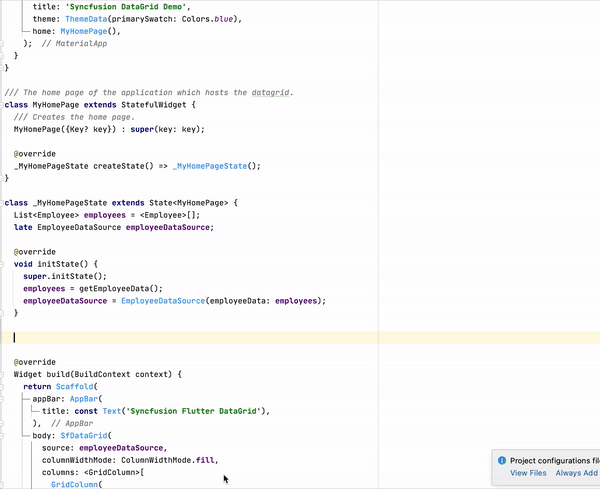
Task: Click the Scaffold widget in return statement
Action: [x=74, y=386]
